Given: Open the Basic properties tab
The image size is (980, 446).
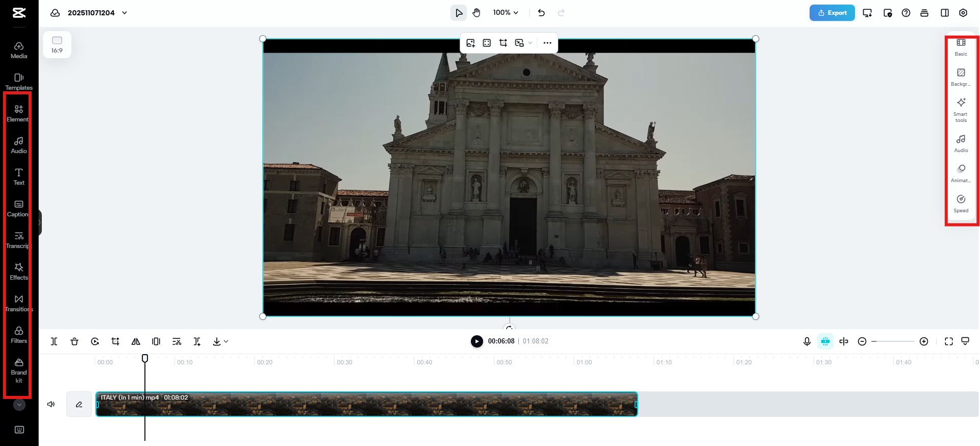Looking at the screenshot, I should click(961, 47).
